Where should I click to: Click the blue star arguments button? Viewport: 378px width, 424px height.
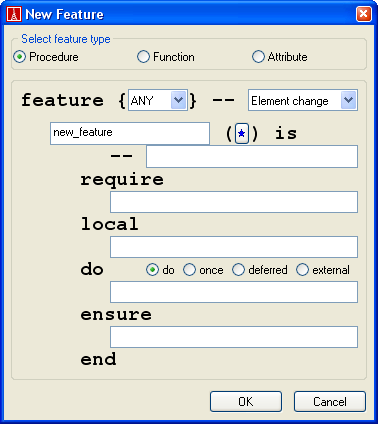click(242, 134)
